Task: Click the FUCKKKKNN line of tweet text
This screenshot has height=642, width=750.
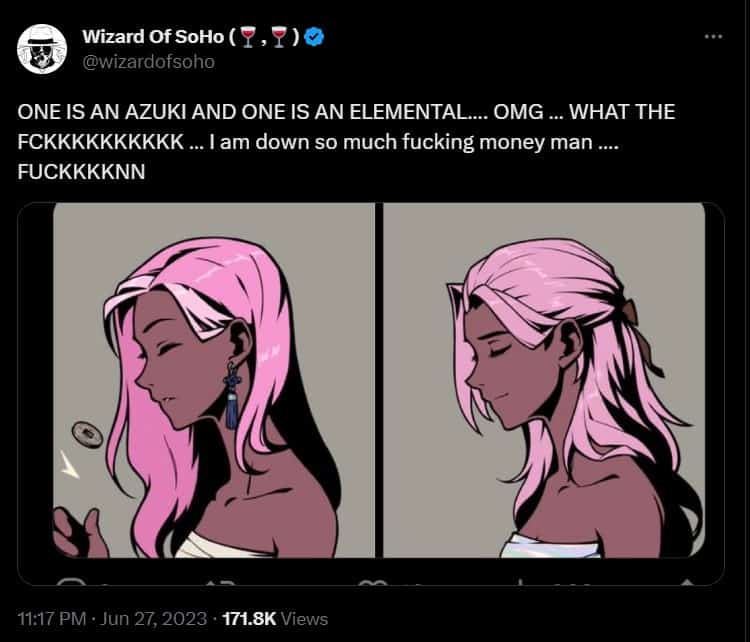Action: pyautogui.click(x=81, y=172)
